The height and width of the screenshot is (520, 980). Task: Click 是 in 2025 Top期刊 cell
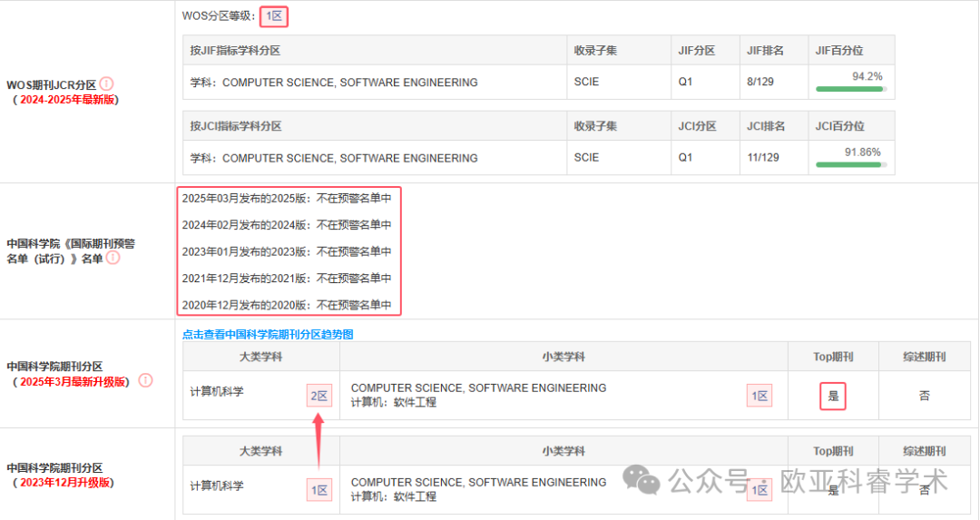[x=832, y=397]
